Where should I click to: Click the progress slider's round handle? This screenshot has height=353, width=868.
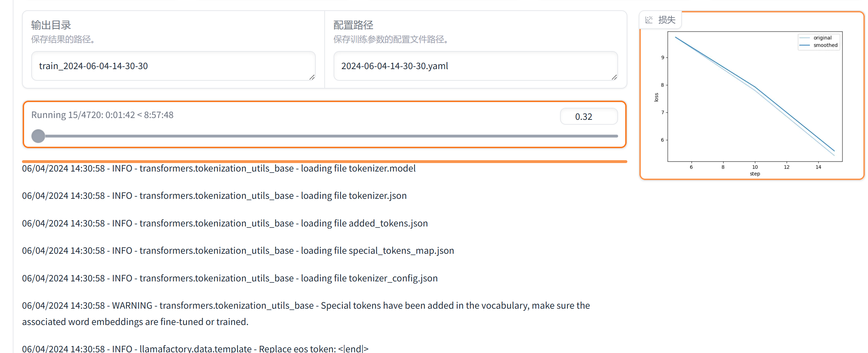click(x=38, y=136)
